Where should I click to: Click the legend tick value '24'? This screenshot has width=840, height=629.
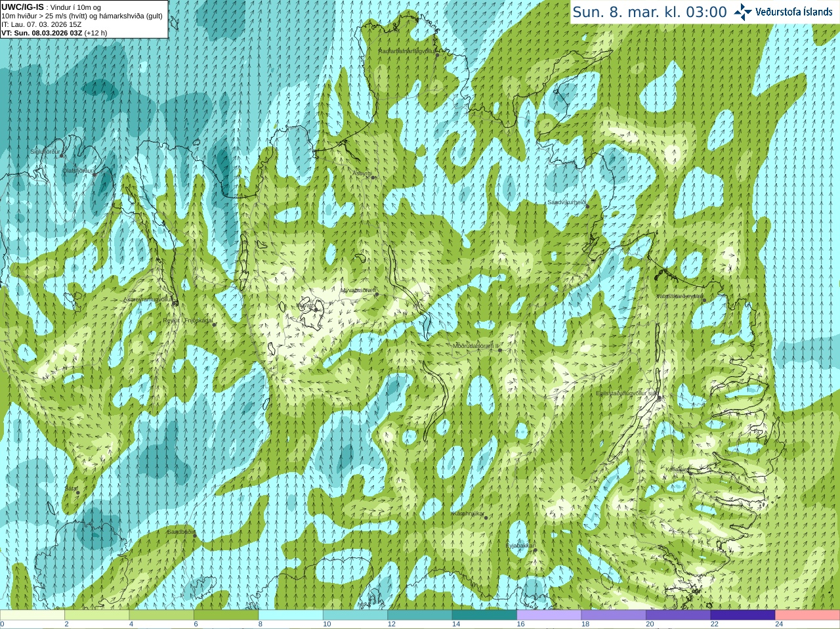779,624
